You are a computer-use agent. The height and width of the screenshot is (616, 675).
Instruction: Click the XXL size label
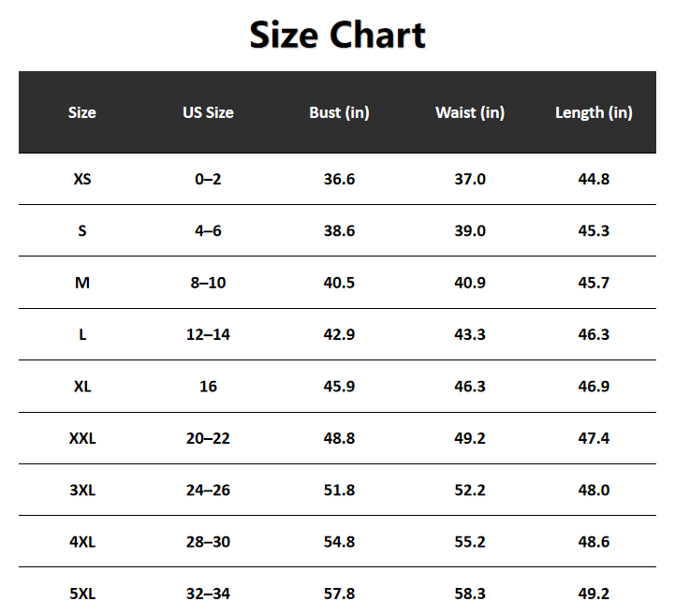click(x=82, y=438)
